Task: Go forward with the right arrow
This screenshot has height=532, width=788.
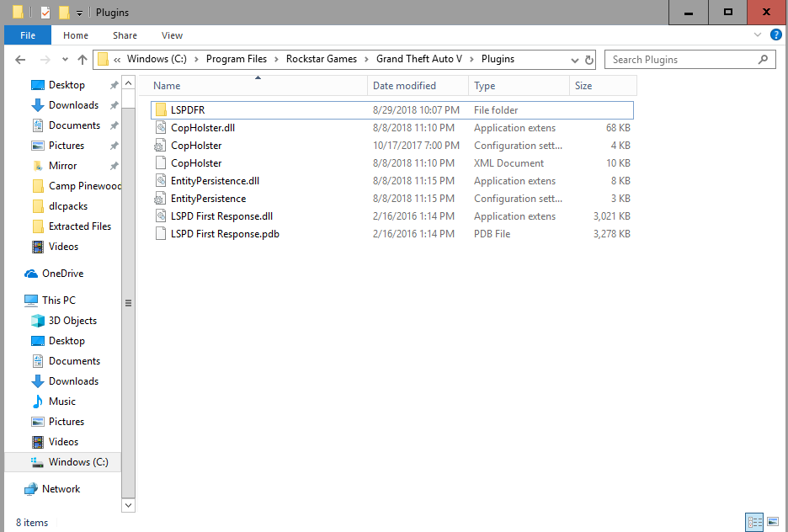Action: [x=45, y=60]
